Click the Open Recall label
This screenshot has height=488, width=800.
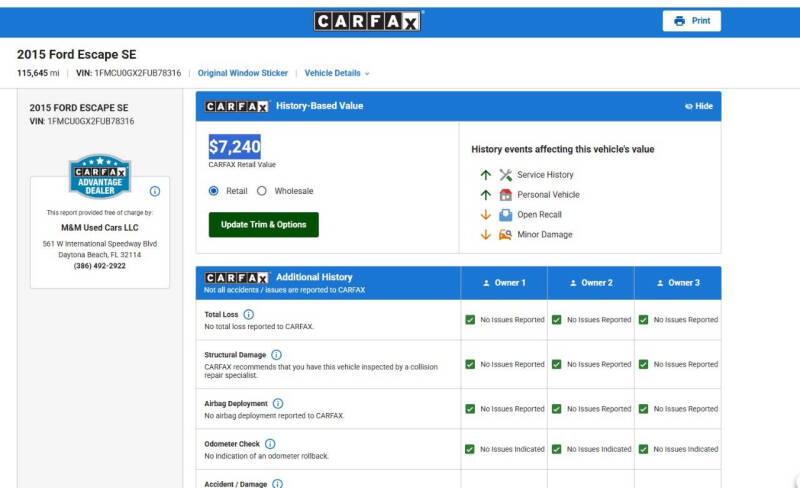point(539,215)
